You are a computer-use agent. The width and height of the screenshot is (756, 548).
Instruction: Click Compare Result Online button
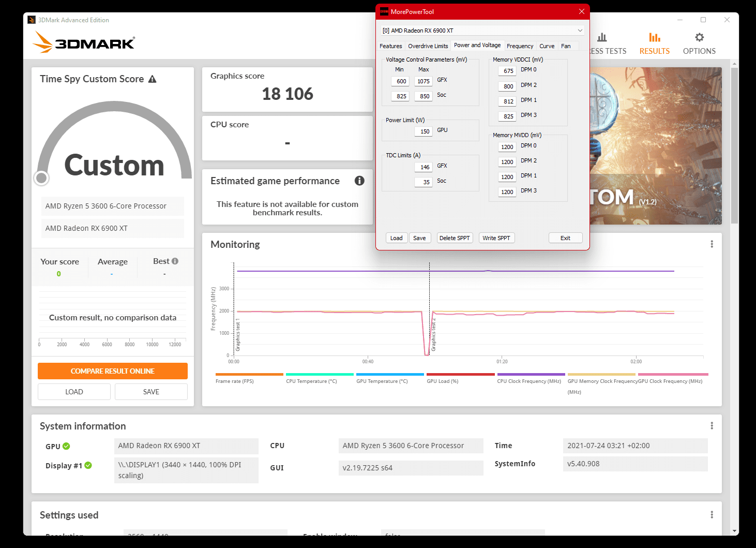[x=113, y=371]
